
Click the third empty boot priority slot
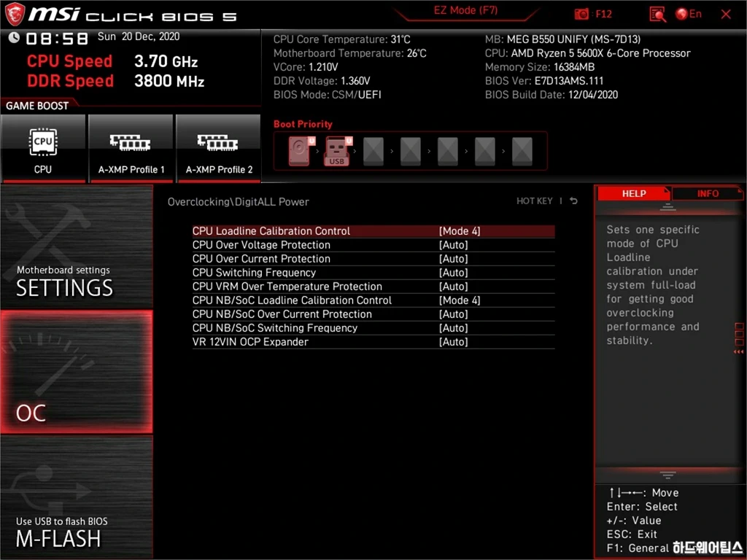pos(373,151)
